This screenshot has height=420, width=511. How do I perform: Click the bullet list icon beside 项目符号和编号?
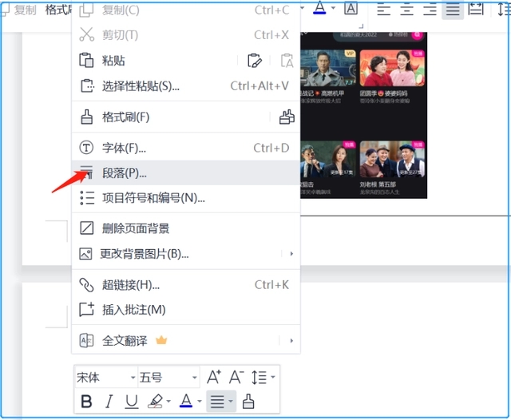pos(87,198)
